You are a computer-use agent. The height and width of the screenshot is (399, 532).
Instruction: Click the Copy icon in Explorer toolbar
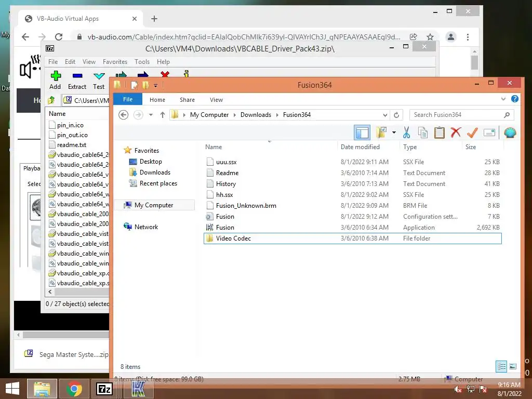tap(423, 132)
